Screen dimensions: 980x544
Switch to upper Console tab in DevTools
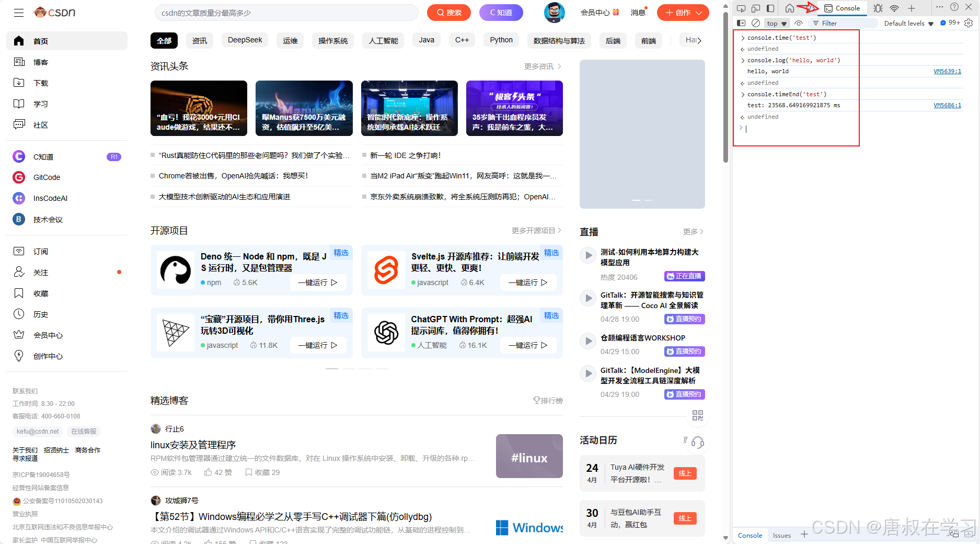pos(842,8)
